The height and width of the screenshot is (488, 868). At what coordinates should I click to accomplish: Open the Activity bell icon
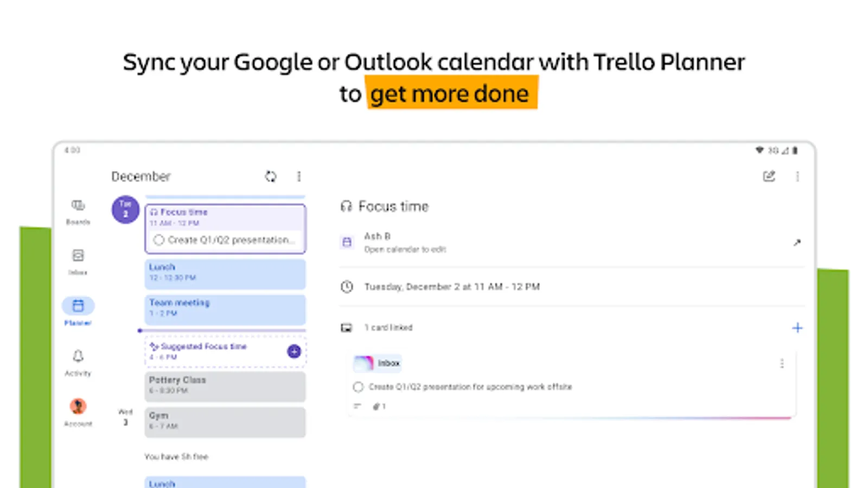pos(78,356)
